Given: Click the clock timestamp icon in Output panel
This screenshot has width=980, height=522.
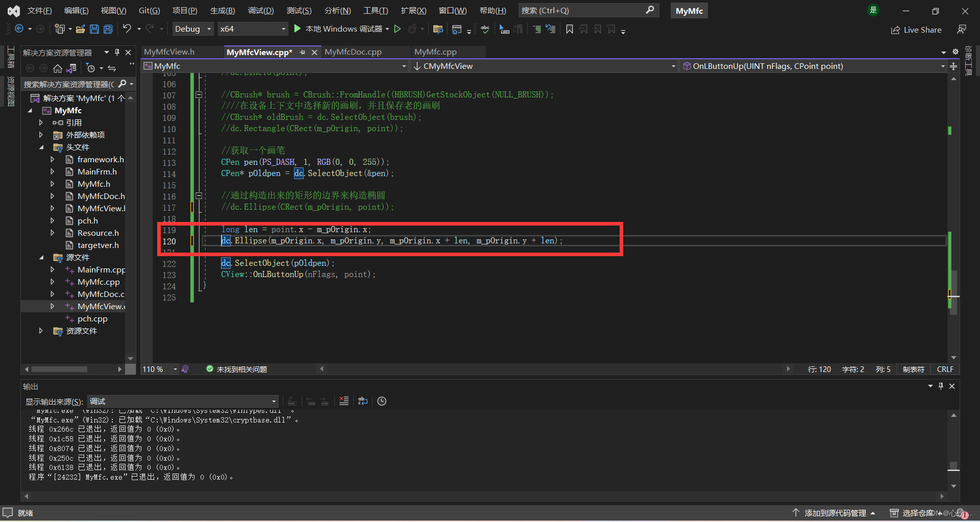Looking at the screenshot, I should 382,401.
